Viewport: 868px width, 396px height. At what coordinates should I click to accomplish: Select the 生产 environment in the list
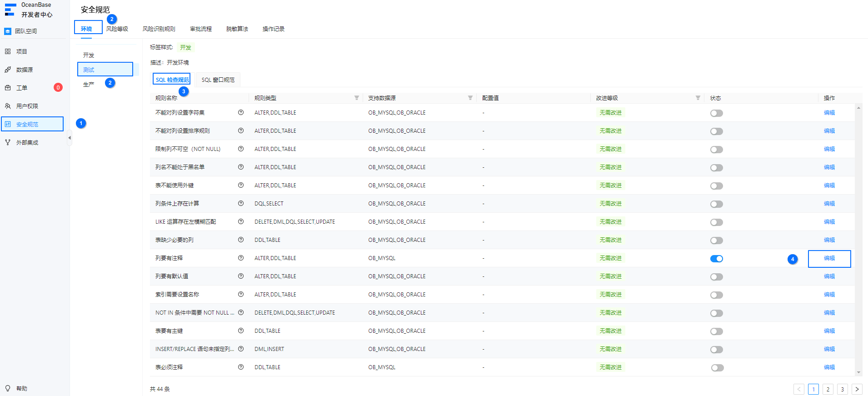[89, 85]
